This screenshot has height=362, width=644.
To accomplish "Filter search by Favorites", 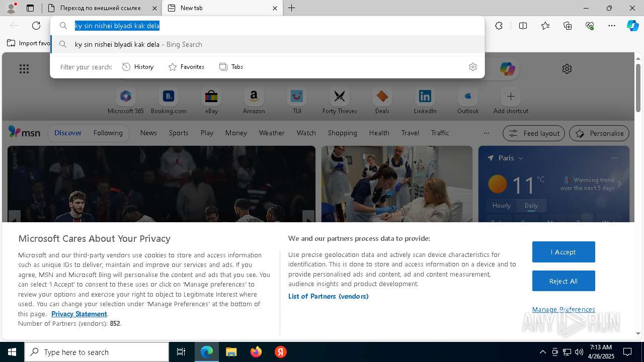I will click(x=186, y=67).
